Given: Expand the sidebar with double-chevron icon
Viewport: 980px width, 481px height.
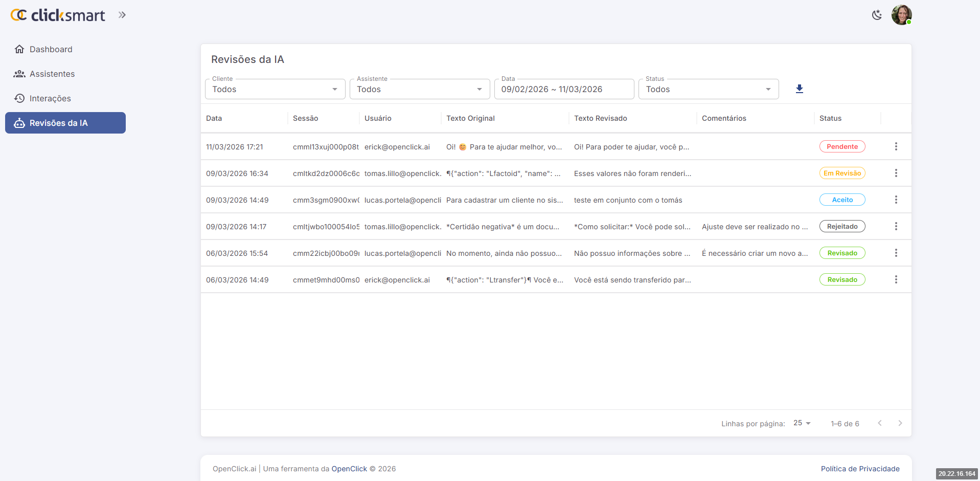Looking at the screenshot, I should (x=122, y=15).
